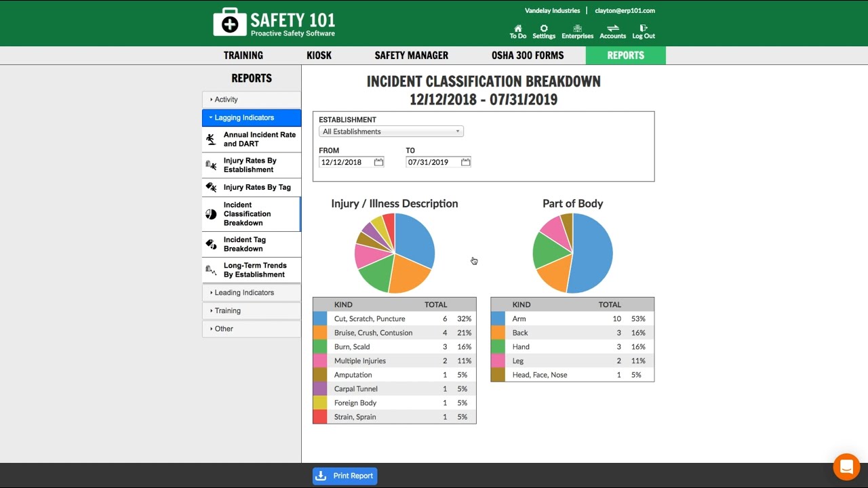Click the Leg row in Part of Body
This screenshot has width=868, height=488.
(572, 361)
